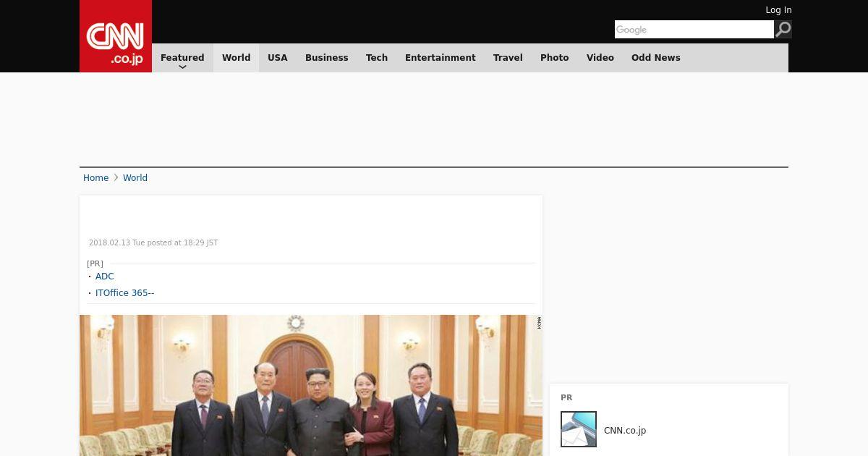Open the Tech section
Screen dimensions: 868x456
point(377,58)
